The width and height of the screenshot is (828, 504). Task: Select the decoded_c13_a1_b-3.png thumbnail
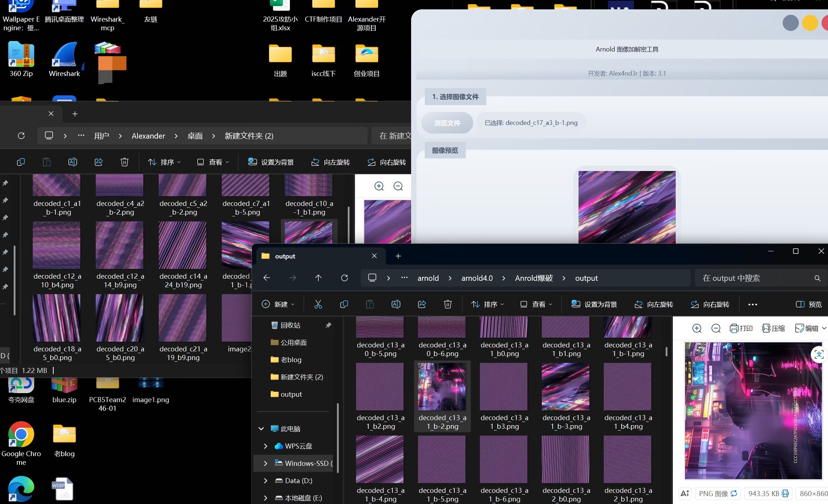(565, 387)
